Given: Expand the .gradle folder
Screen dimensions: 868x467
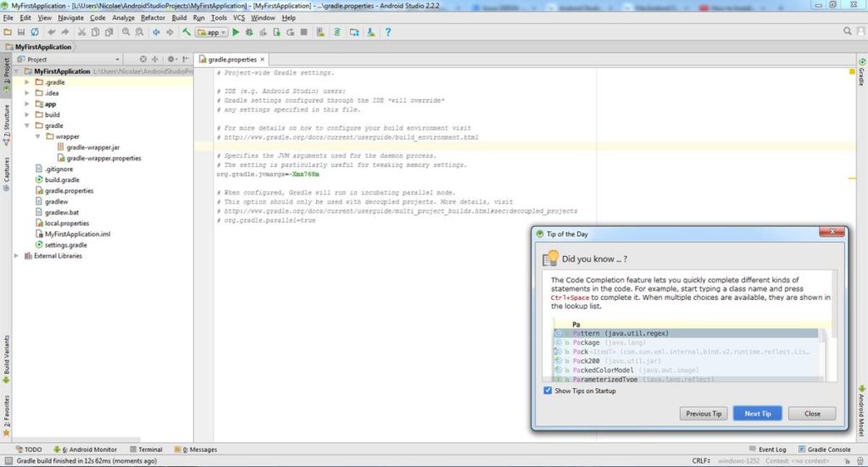Looking at the screenshot, I should coord(26,82).
